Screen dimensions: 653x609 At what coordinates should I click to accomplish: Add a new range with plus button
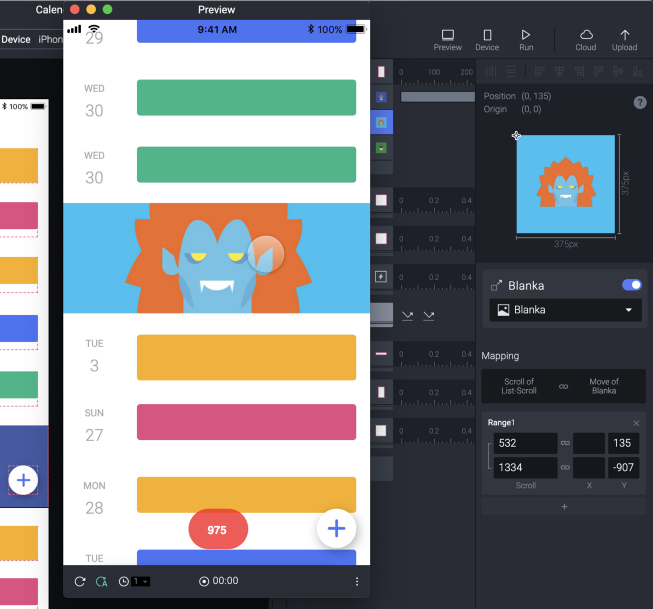(x=564, y=507)
